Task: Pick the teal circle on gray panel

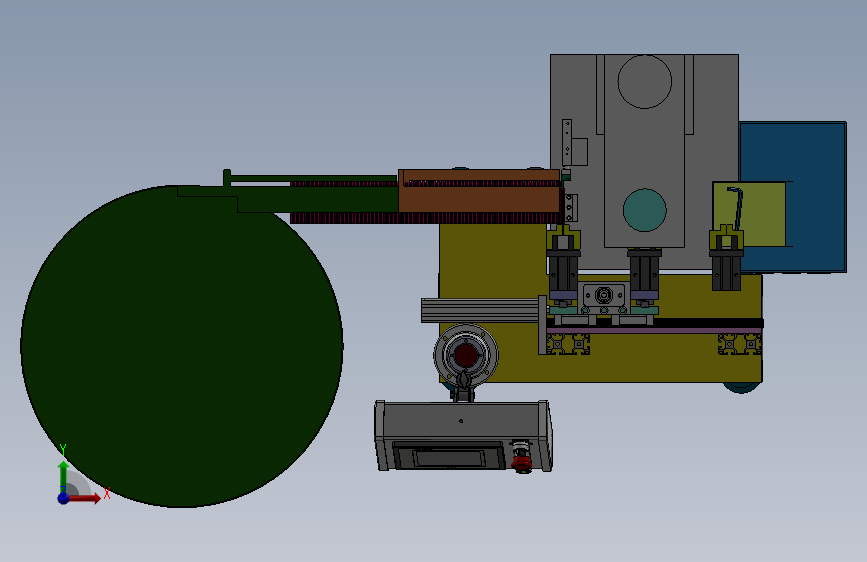Action: pyautogui.click(x=645, y=210)
